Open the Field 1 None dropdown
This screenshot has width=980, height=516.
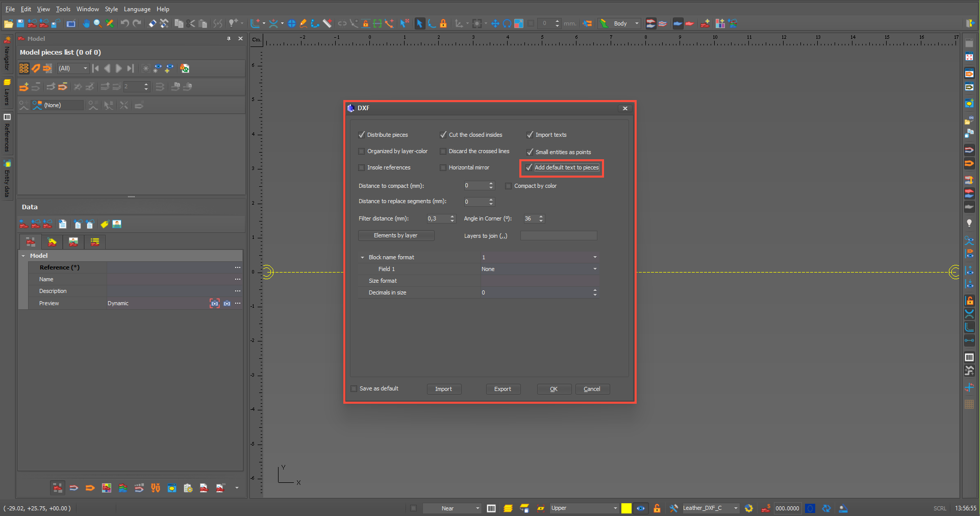coord(595,269)
